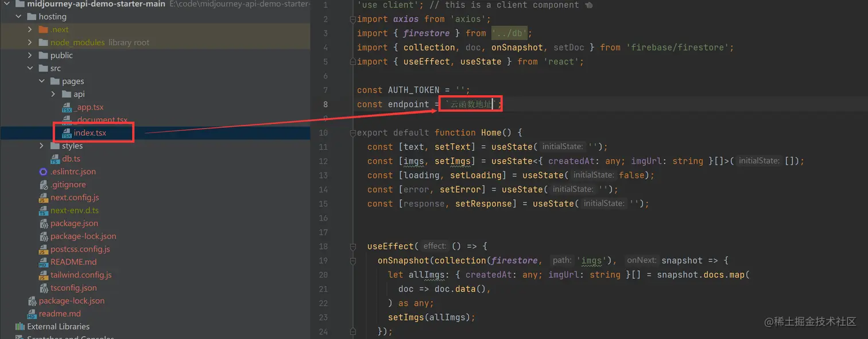This screenshot has width=868, height=339.
Task: Fold the onSnapshot callback at line 19
Action: pyautogui.click(x=353, y=260)
